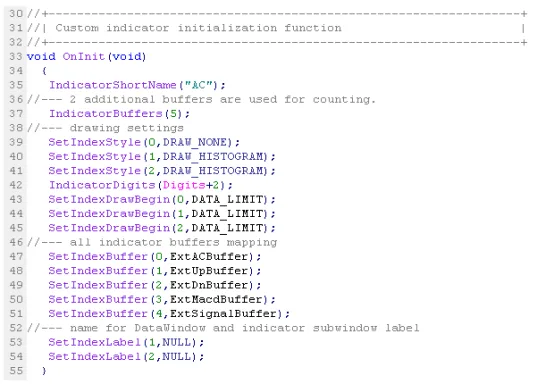Image resolution: width=554 pixels, height=384 pixels.
Task: Click SetIndexDrawBegin(2,DATA_LIMIT) on line 45
Action: (162, 228)
